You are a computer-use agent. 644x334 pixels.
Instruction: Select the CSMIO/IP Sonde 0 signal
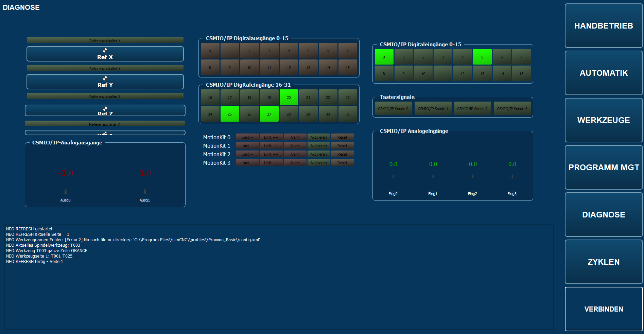393,108
